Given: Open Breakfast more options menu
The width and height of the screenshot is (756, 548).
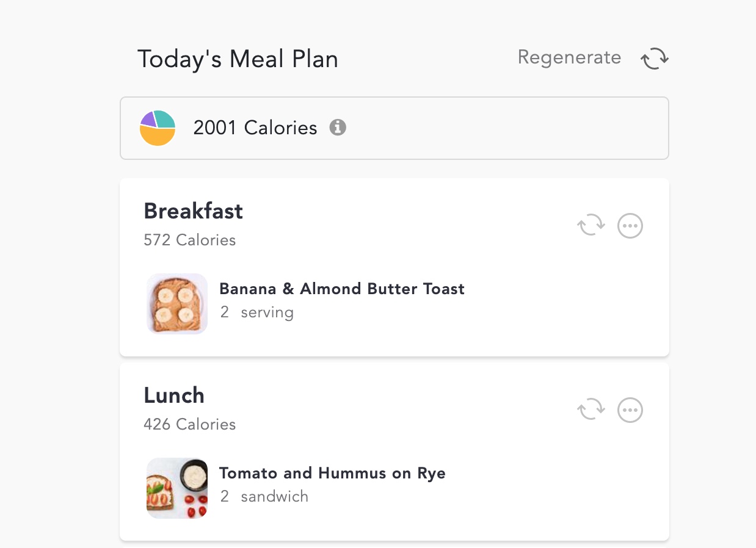Looking at the screenshot, I should point(630,226).
